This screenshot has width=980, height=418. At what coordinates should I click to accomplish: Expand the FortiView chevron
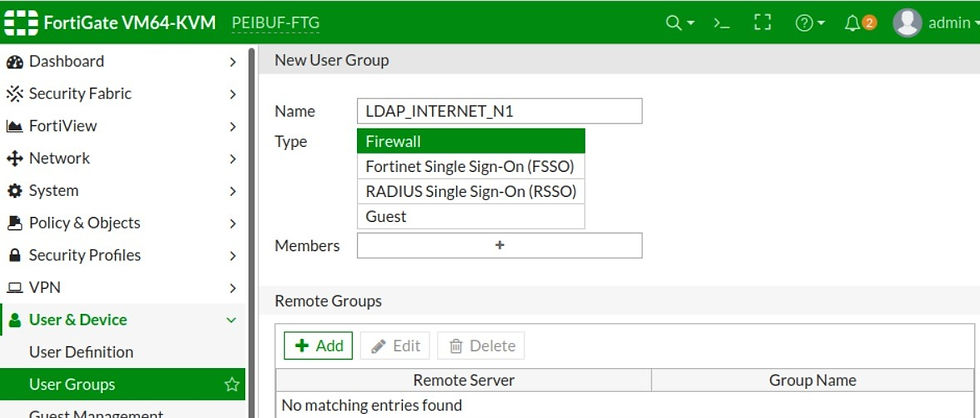pos(232,127)
